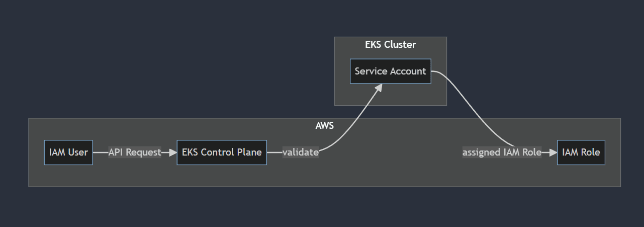
Task: Click the left border of IAM User box
Action: pyautogui.click(x=44, y=152)
